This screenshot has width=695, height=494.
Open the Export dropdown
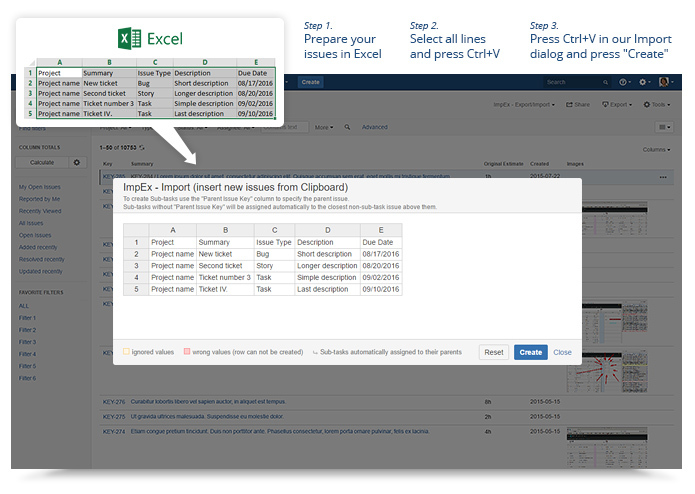click(617, 105)
